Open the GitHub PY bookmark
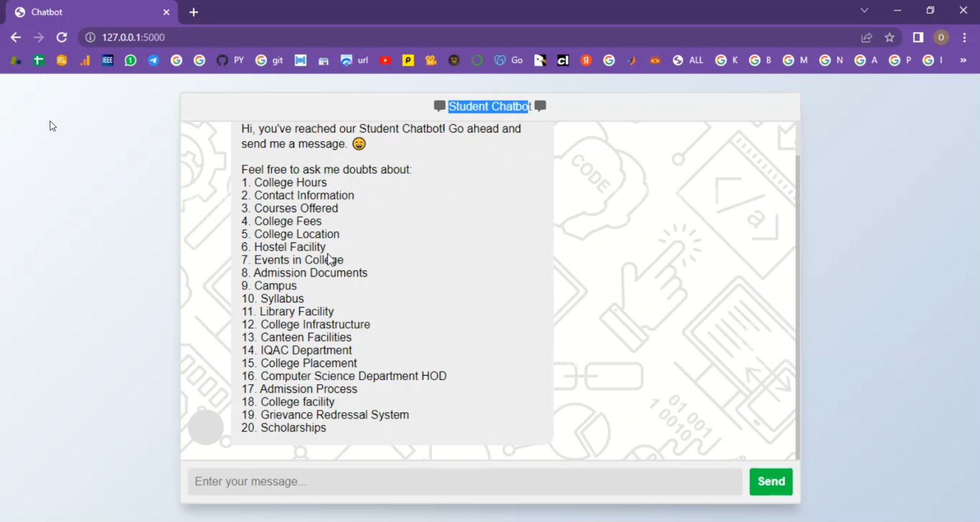This screenshot has width=980, height=522. pos(229,61)
